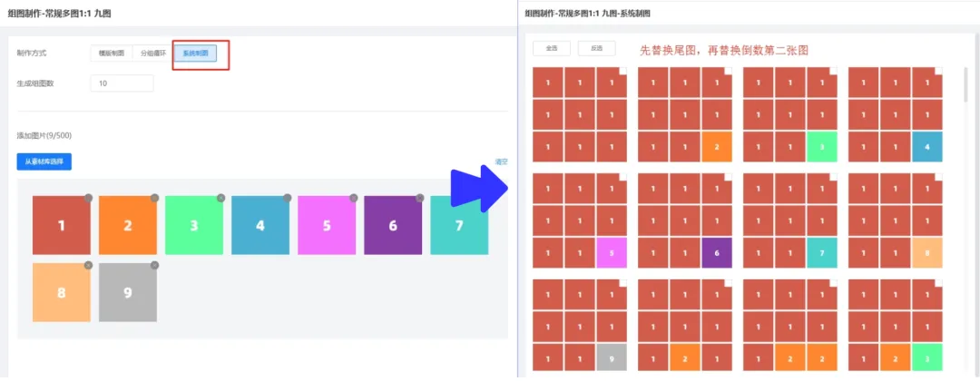980x391 pixels.
Task: Select the 系统制图 mode option
Action: tap(195, 54)
